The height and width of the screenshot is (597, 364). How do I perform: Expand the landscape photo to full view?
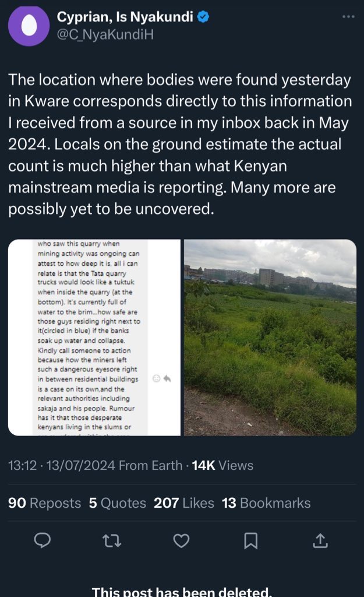coord(270,336)
